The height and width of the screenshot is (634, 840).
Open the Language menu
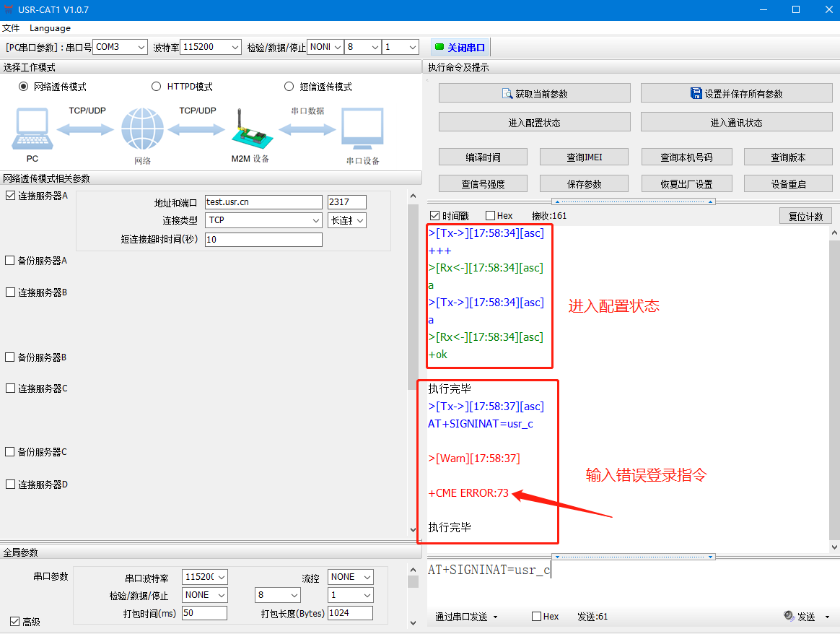tap(50, 28)
